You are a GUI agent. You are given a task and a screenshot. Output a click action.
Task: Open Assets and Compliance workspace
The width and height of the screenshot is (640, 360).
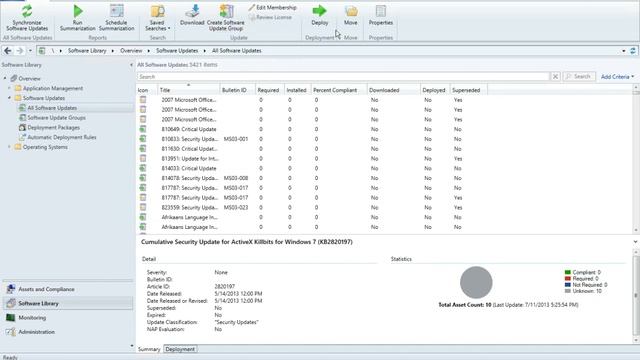(x=68, y=289)
